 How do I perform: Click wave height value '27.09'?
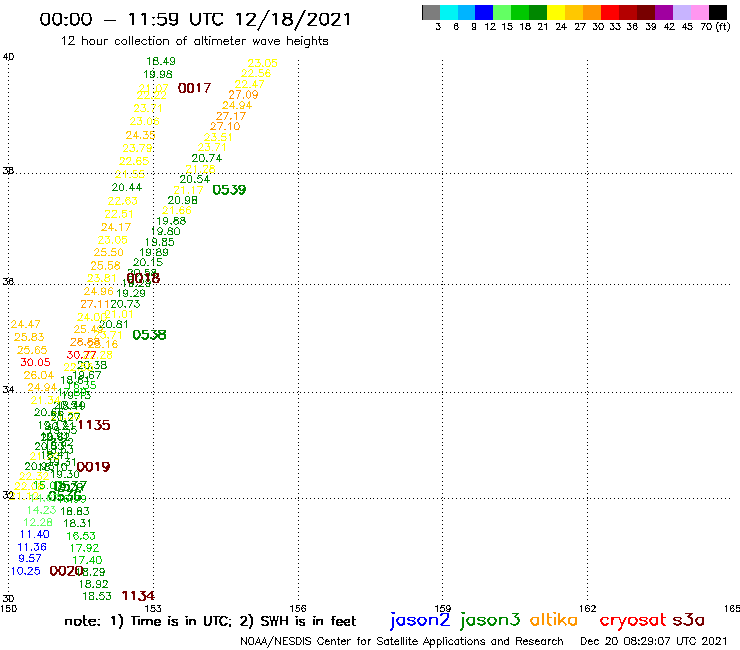pos(244,95)
